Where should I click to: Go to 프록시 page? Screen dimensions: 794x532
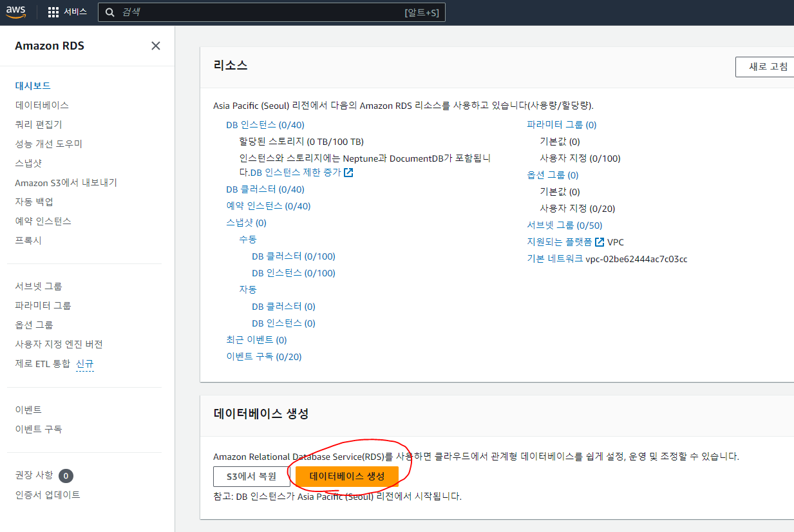28,240
